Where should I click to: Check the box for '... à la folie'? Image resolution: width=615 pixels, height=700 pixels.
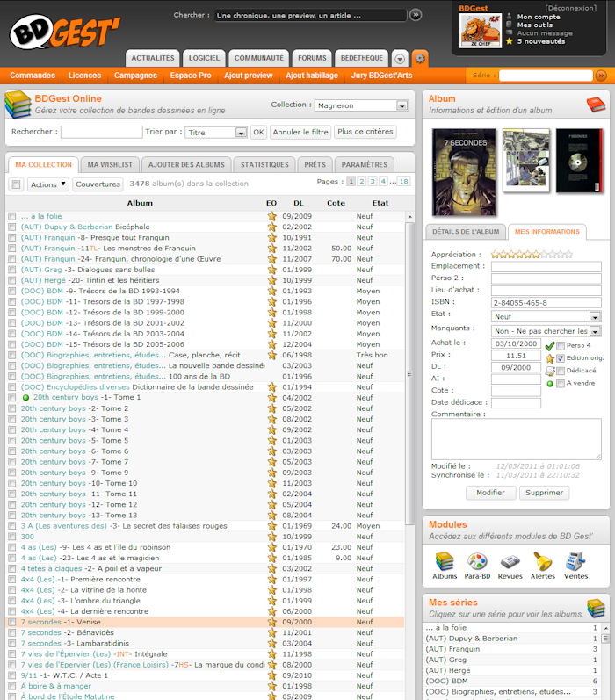tap(12, 216)
